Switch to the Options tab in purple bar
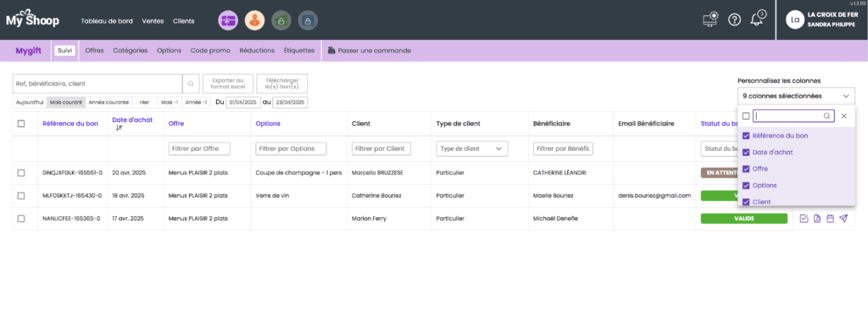Image resolution: width=868 pixels, height=329 pixels. [169, 50]
